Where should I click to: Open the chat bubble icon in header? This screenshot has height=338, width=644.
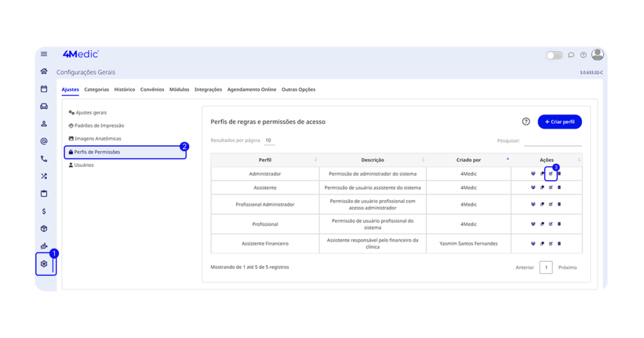pyautogui.click(x=571, y=55)
